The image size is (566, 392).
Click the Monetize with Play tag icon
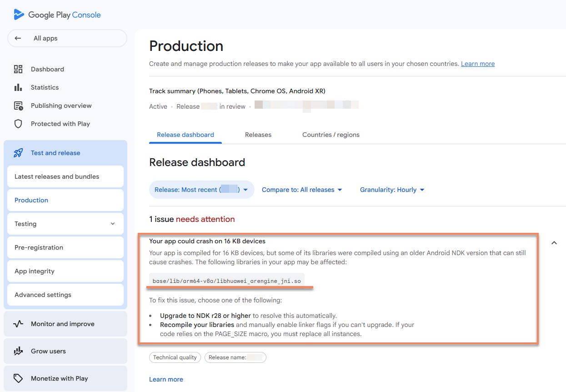[18, 378]
